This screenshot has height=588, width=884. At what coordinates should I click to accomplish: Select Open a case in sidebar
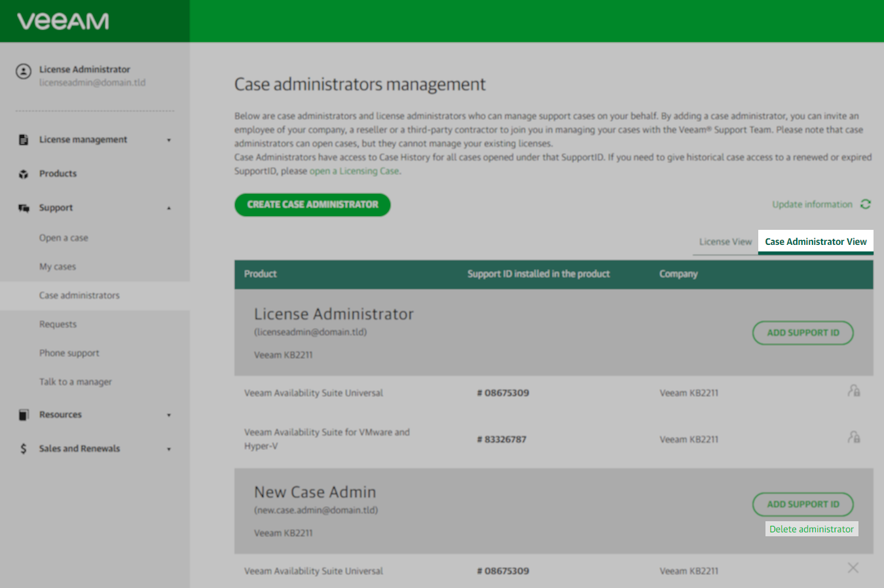[64, 238]
